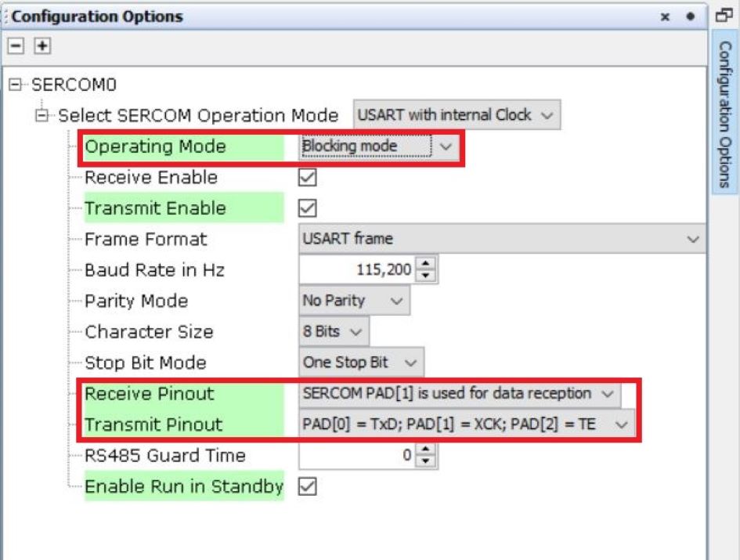Click the expand all plus icon
740x560 pixels.
pos(42,46)
